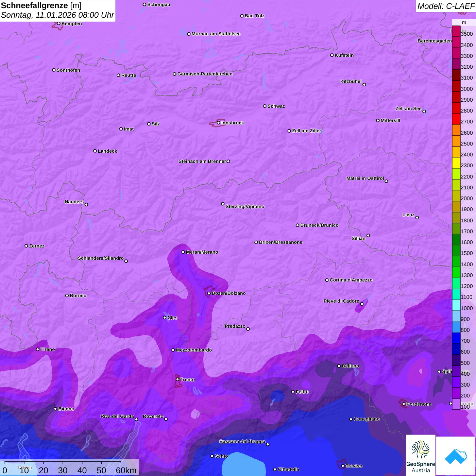The width and height of the screenshot is (476, 476).
Task: Select the Cortina d'Ampezzo marker dot
Action: click(x=327, y=280)
